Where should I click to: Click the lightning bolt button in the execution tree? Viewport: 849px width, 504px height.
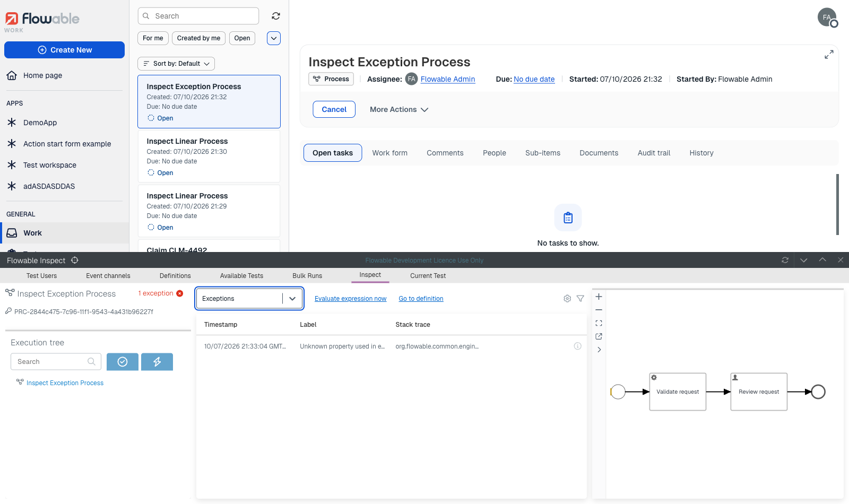[x=157, y=362]
